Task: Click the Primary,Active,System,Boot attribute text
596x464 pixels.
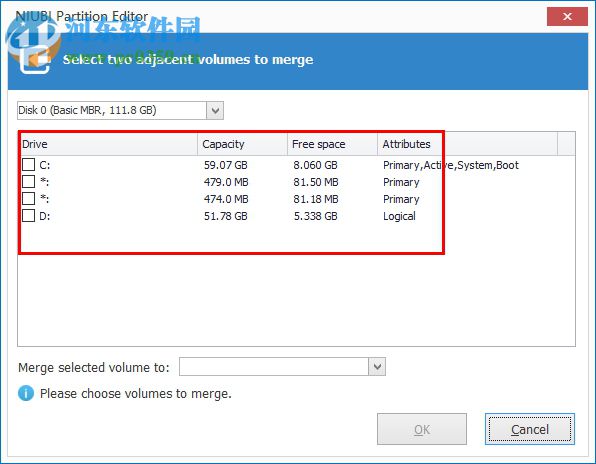Action: point(451,165)
